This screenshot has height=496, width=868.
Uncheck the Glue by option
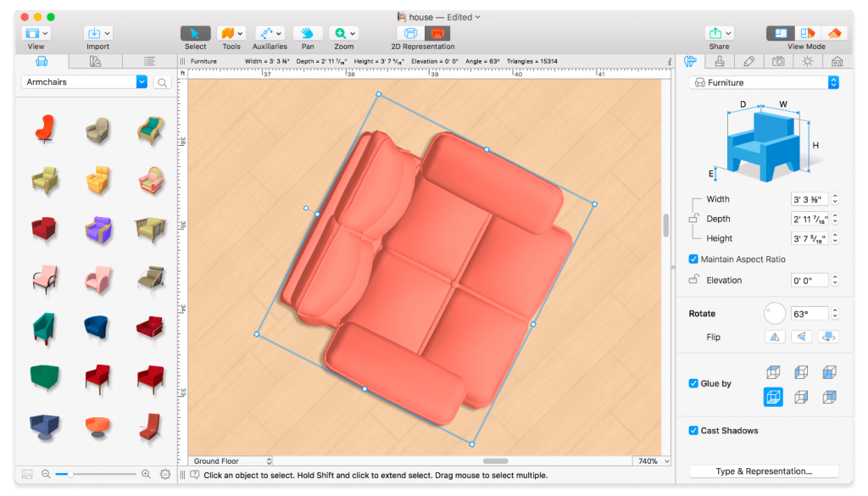(693, 383)
